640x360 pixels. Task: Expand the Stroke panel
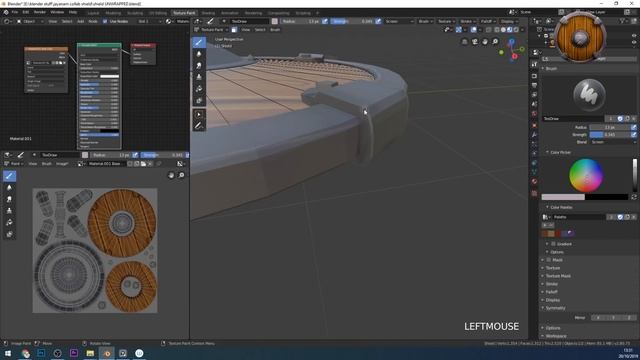pyautogui.click(x=551, y=284)
